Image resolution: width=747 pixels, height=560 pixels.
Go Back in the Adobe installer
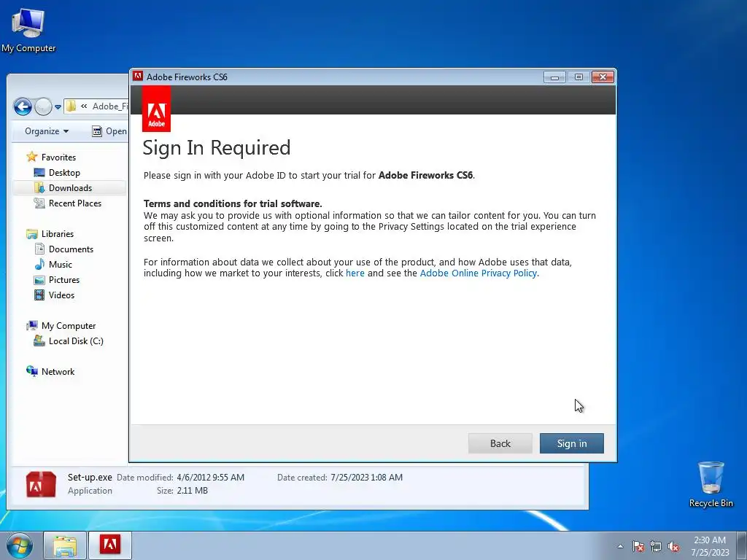point(500,443)
